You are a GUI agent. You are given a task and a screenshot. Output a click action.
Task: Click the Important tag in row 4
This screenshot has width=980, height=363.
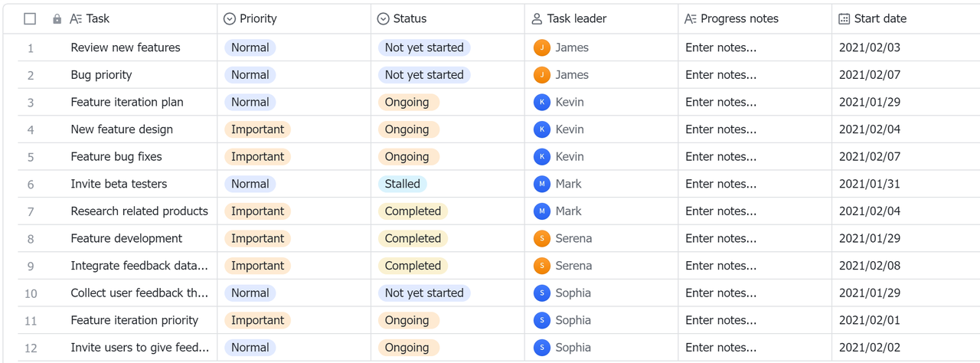click(x=257, y=129)
